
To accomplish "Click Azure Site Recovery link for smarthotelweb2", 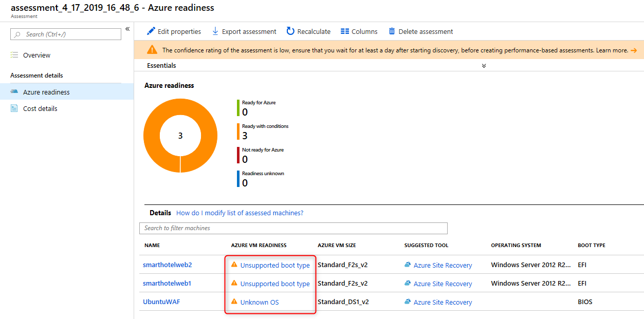I will coord(443,265).
